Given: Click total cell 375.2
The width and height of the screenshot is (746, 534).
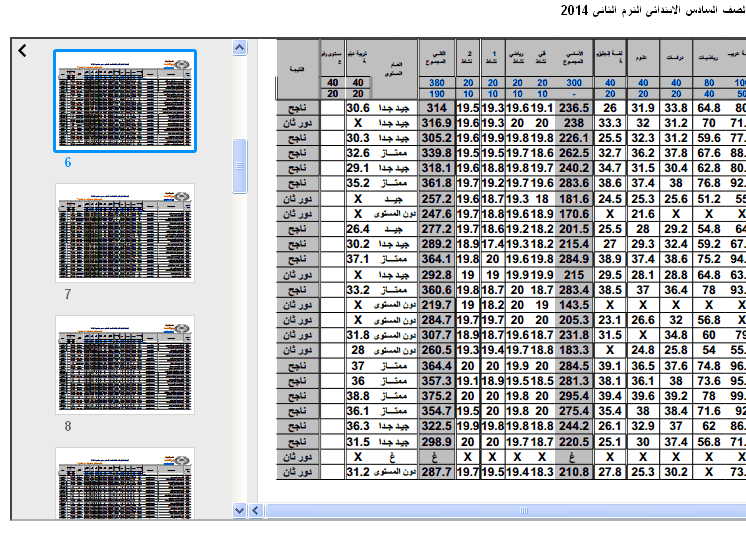Looking at the screenshot, I should [437, 396].
